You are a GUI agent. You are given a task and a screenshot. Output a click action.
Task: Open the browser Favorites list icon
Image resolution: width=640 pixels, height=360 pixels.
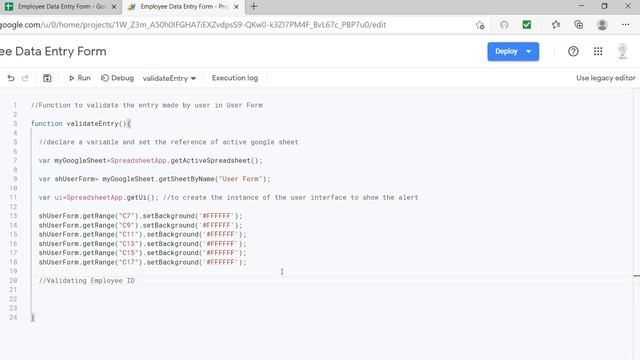(556, 25)
